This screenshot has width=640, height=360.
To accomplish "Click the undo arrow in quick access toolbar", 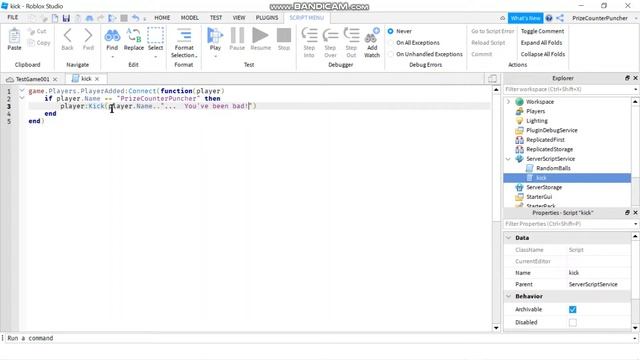I will tap(136, 18).
